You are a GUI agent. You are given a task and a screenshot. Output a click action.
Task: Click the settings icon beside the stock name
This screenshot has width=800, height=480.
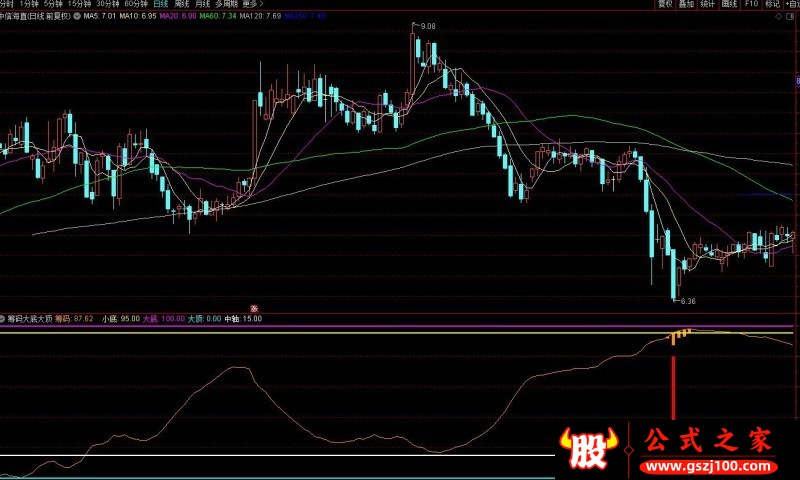pyautogui.click(x=78, y=17)
